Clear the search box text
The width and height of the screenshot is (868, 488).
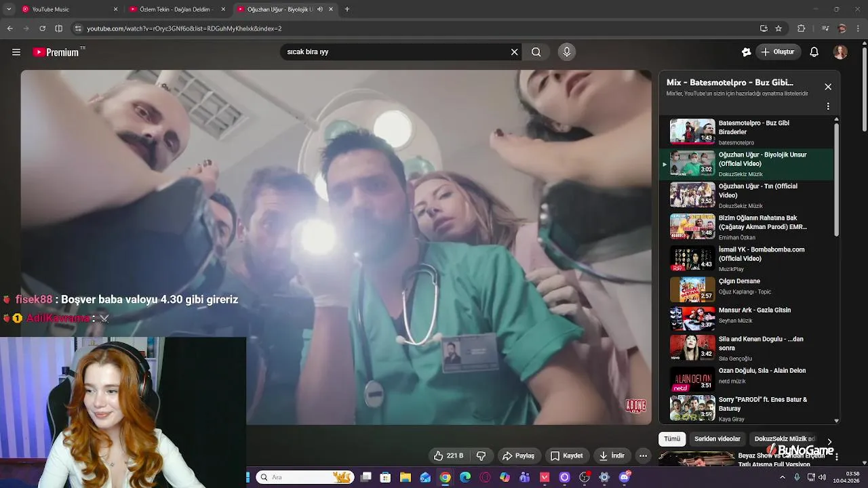[514, 52]
